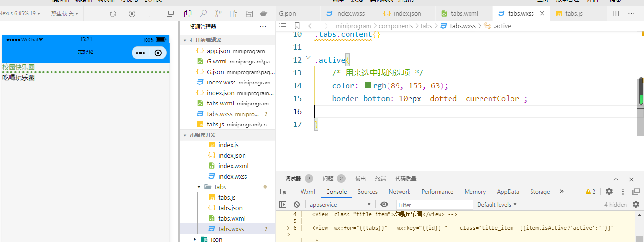644x242 pixels.
Task: Collapse the tabs folder in explorer
Action: pos(199,187)
